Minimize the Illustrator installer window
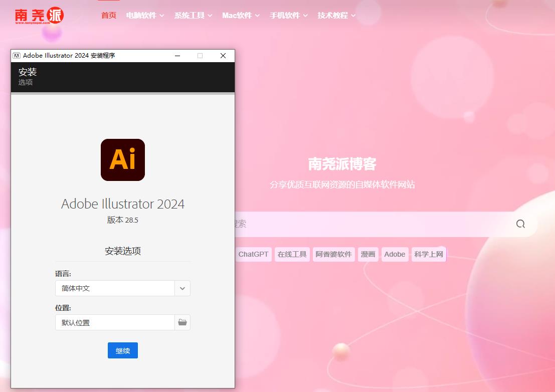The image size is (555, 392). tap(177, 56)
